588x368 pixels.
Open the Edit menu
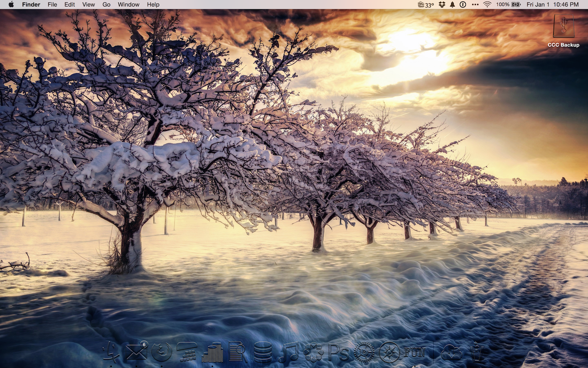(69, 4)
